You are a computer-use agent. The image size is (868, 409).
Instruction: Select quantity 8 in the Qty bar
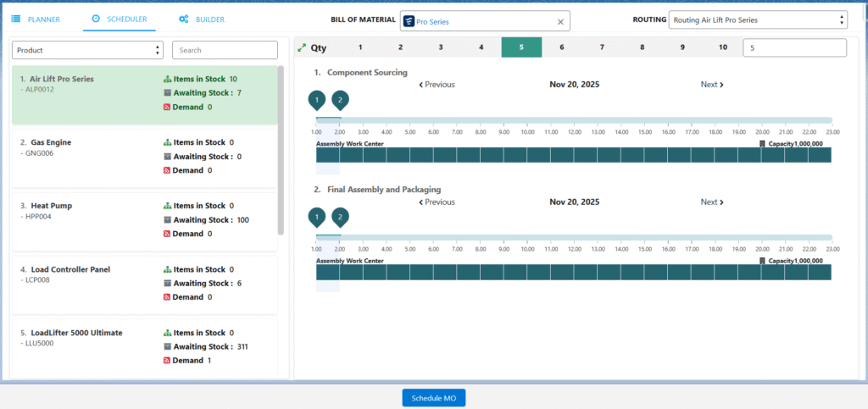pos(643,47)
